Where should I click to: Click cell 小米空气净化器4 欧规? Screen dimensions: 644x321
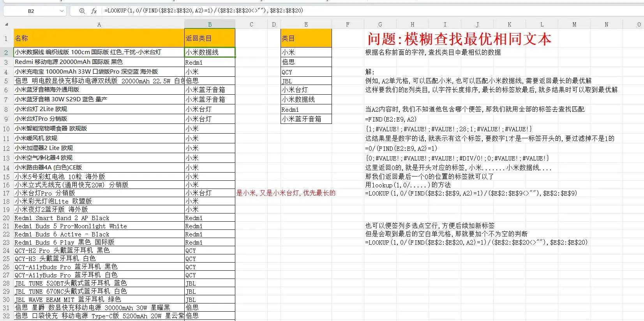99,158
